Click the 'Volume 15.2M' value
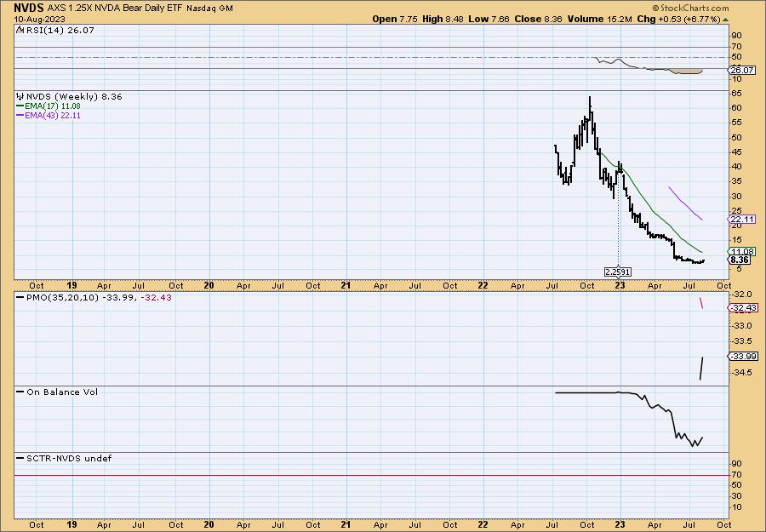The height and width of the screenshot is (532, 766). click(599, 19)
